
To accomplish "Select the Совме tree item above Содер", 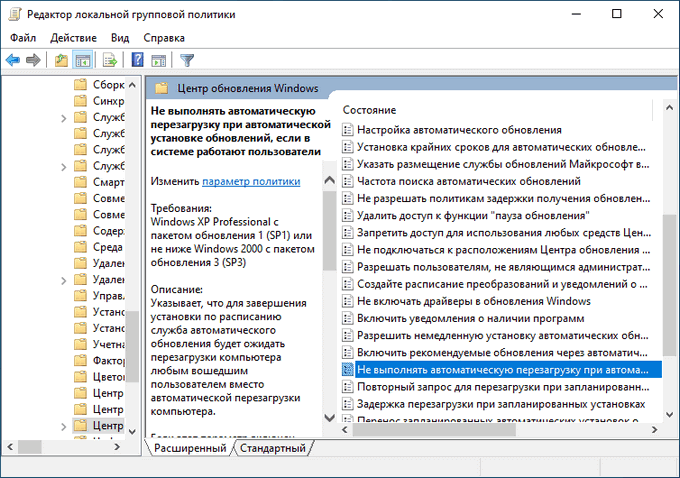I will (108, 214).
